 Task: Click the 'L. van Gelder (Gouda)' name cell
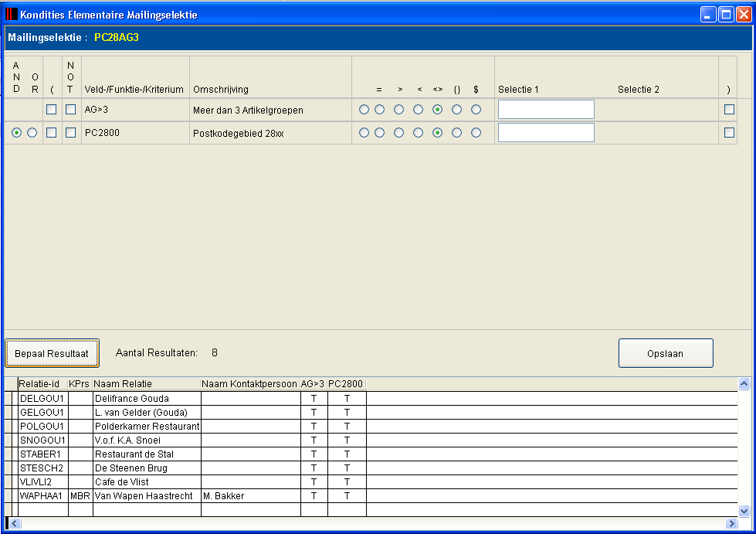click(147, 413)
